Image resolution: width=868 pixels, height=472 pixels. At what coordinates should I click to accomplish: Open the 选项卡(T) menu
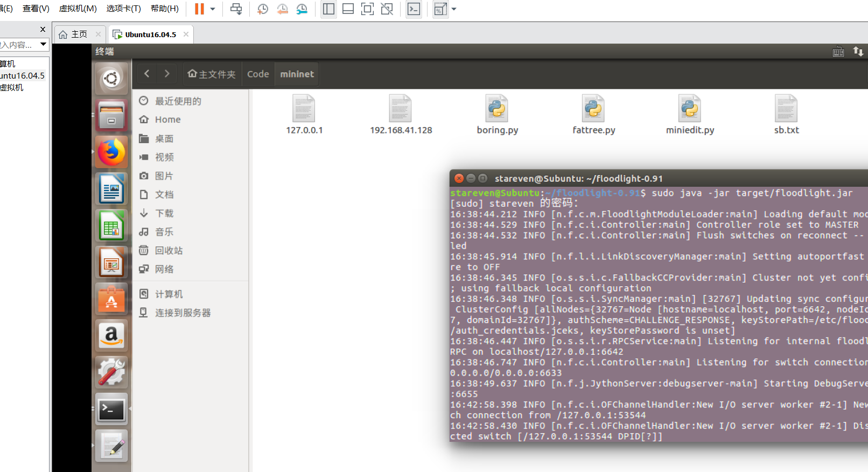tap(123, 9)
